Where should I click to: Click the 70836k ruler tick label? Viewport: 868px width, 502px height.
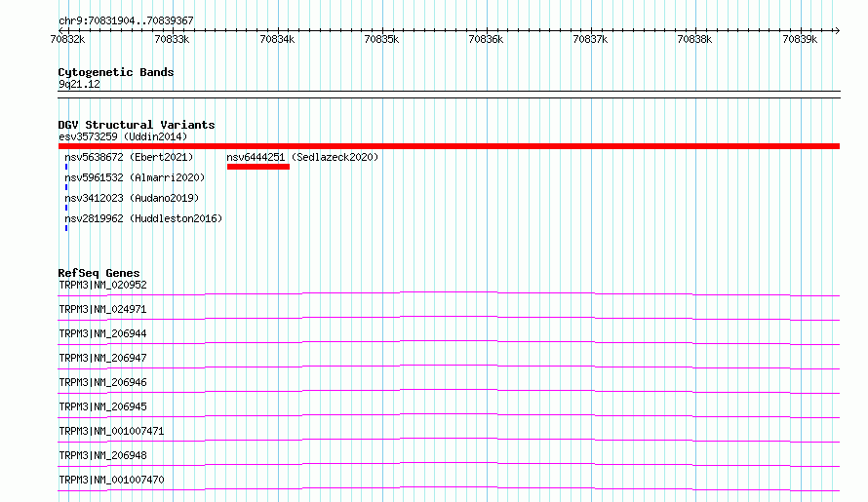click(x=486, y=39)
